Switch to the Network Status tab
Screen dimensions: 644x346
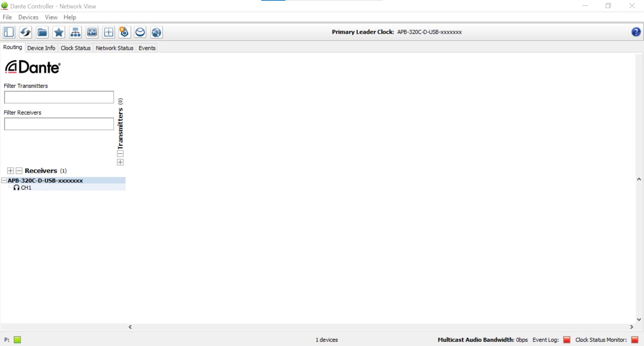pos(114,48)
